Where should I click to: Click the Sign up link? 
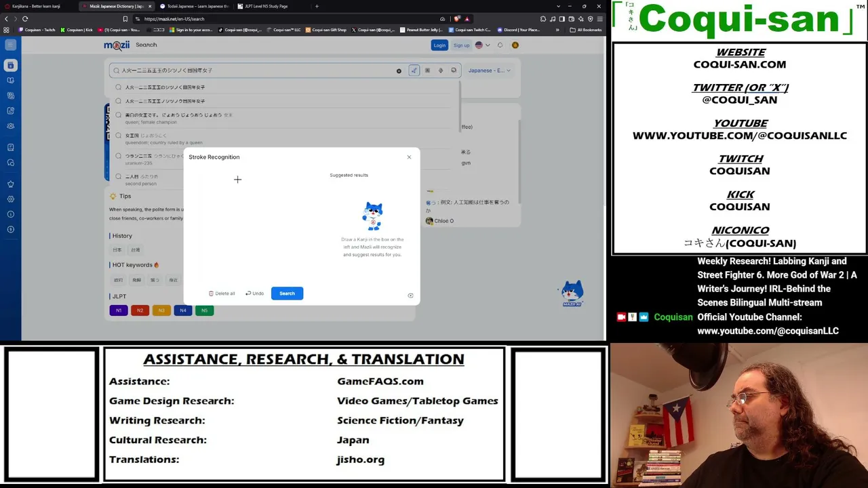(x=461, y=45)
